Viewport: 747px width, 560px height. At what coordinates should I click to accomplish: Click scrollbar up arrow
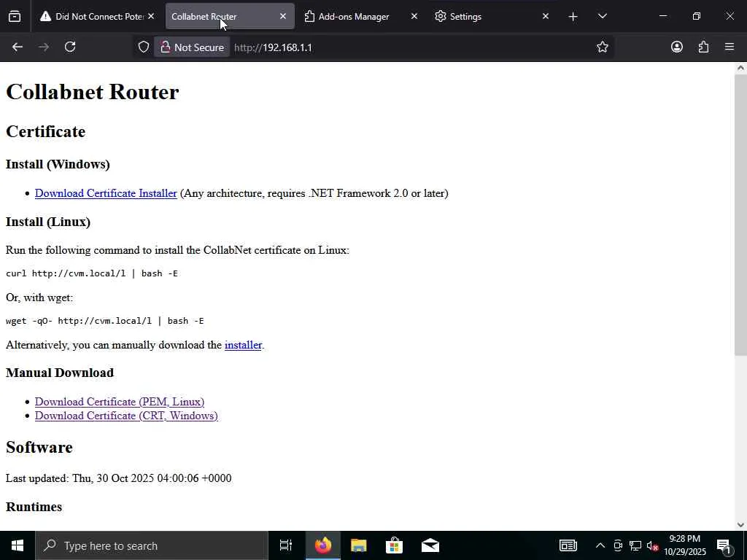tap(740, 68)
